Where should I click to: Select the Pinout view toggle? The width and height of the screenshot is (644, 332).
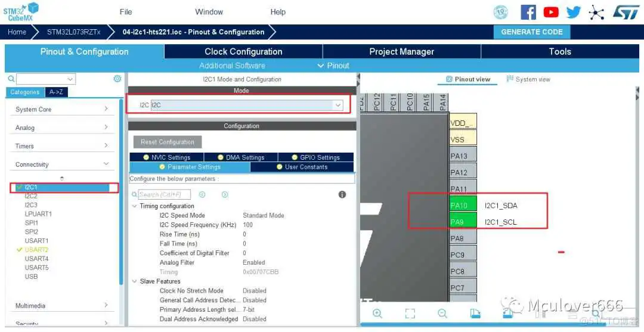pos(468,79)
